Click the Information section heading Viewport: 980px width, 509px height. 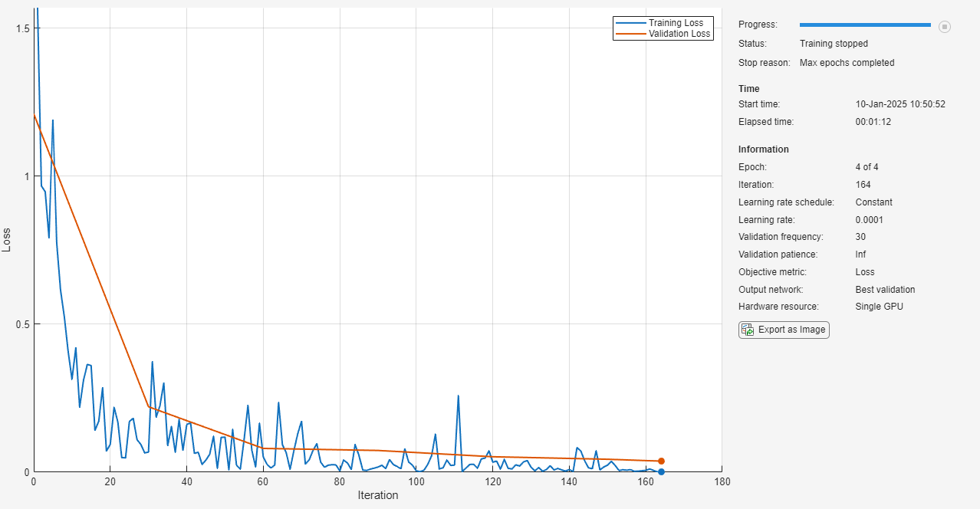click(763, 149)
